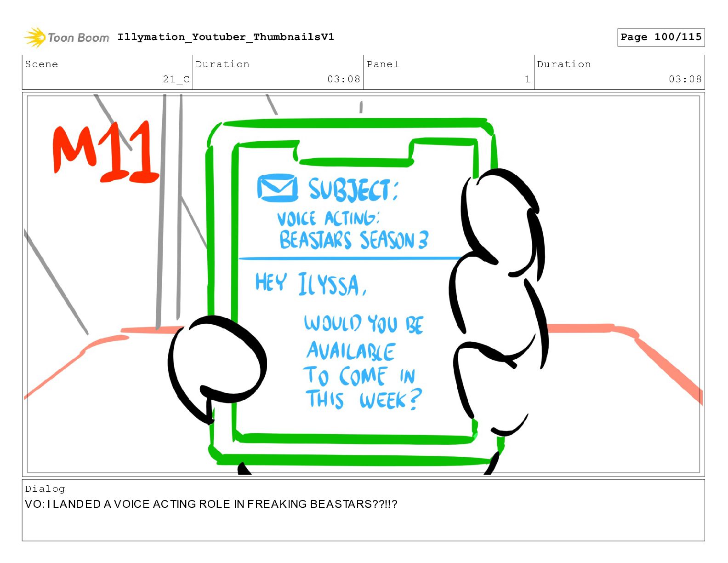Click the Panel number 1
728x563 pixels.
click(x=527, y=79)
